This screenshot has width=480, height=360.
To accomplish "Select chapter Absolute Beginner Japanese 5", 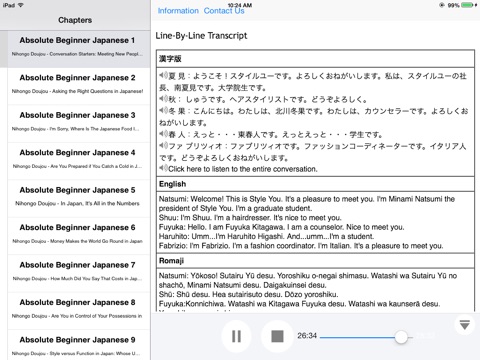I will pos(79,199).
